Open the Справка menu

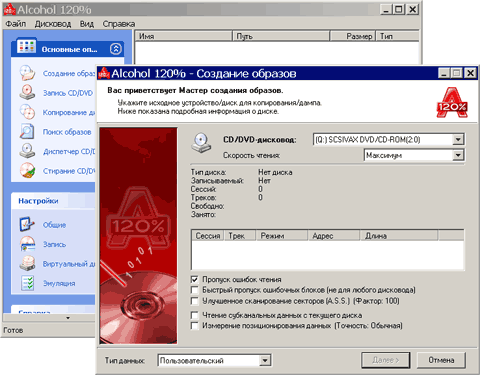[119, 24]
